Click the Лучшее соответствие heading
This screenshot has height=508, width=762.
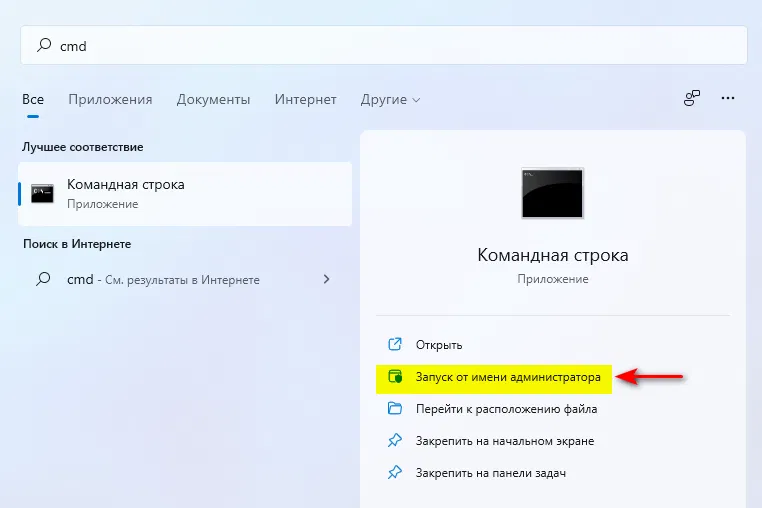point(83,147)
